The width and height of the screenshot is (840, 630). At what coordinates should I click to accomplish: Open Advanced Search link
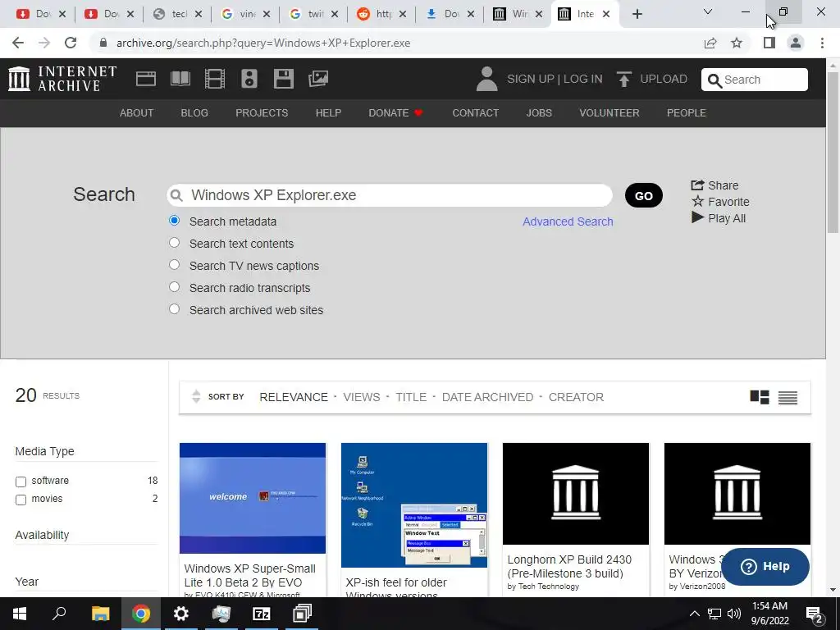click(568, 221)
